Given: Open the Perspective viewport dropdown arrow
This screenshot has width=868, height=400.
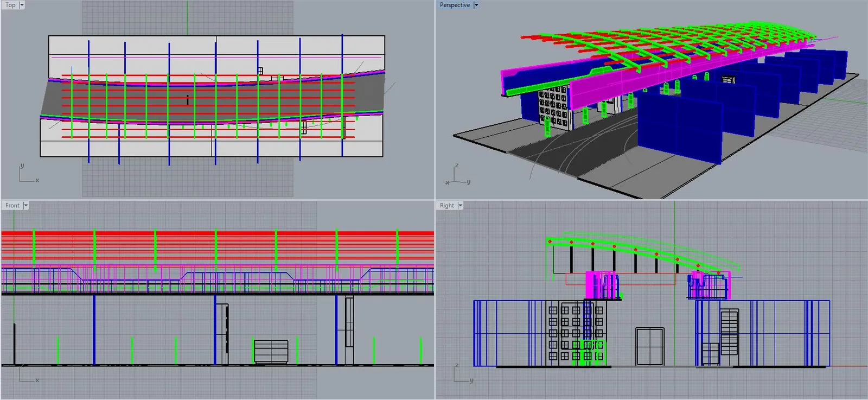Looking at the screenshot, I should (476, 5).
